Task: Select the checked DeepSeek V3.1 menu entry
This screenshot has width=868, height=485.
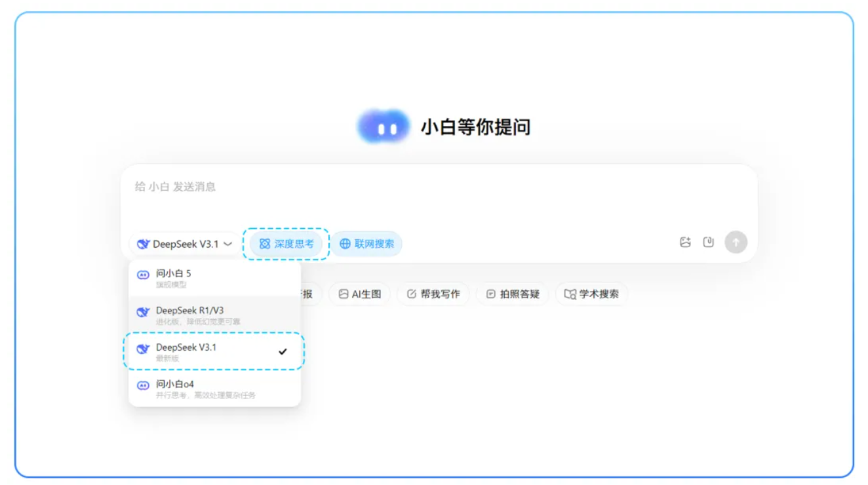Action: [x=215, y=351]
